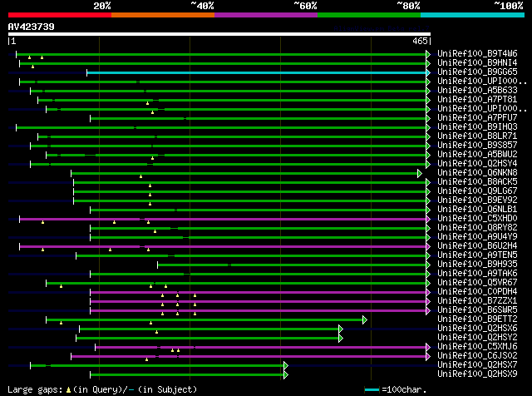The image size is (532, 396).
Task: Click the purple arrowhead of UniRef100_B6U2H4
Action: 428,246
